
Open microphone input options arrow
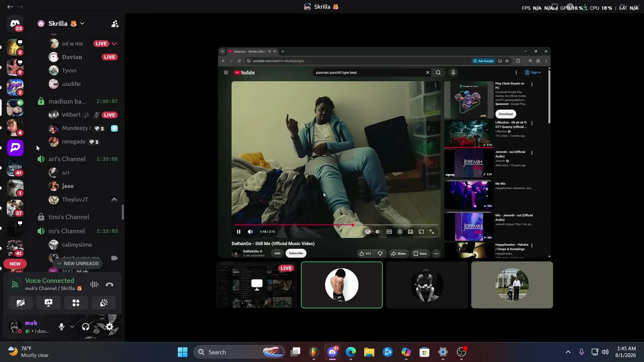coord(72,327)
